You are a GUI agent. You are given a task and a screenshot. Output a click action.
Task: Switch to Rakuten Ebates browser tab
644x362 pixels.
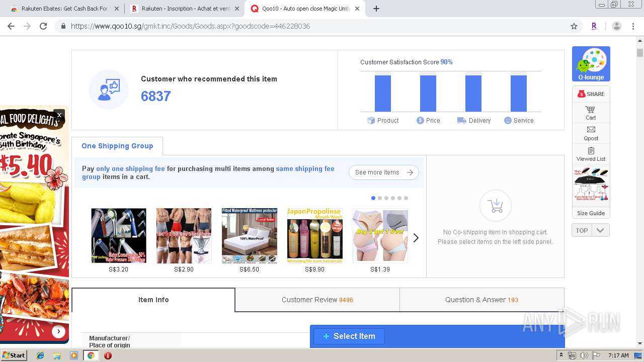(64, 9)
